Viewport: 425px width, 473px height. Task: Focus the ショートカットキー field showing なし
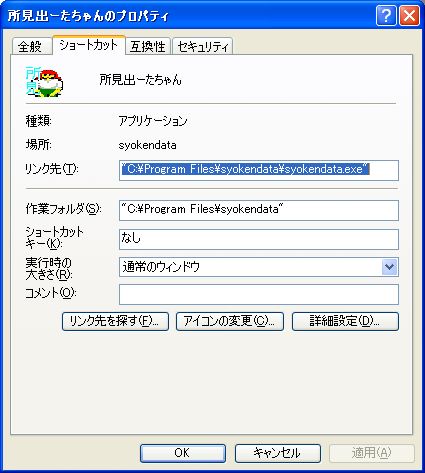[259, 239]
